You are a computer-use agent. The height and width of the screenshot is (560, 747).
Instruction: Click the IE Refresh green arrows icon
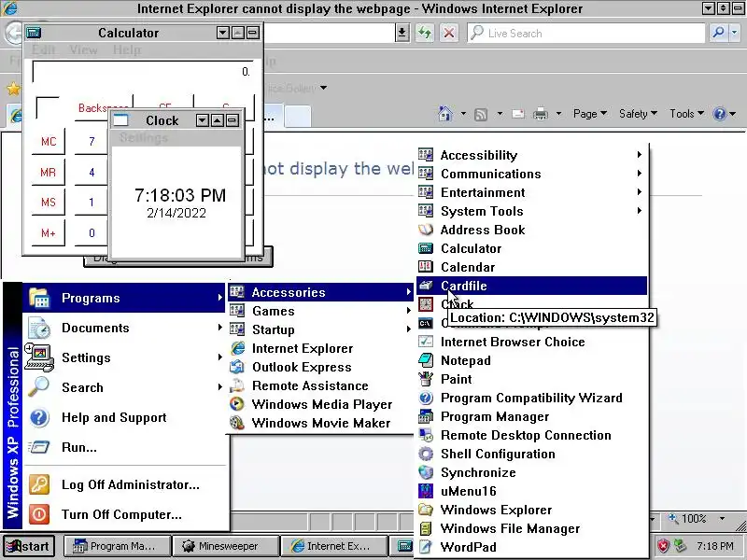coord(425,33)
